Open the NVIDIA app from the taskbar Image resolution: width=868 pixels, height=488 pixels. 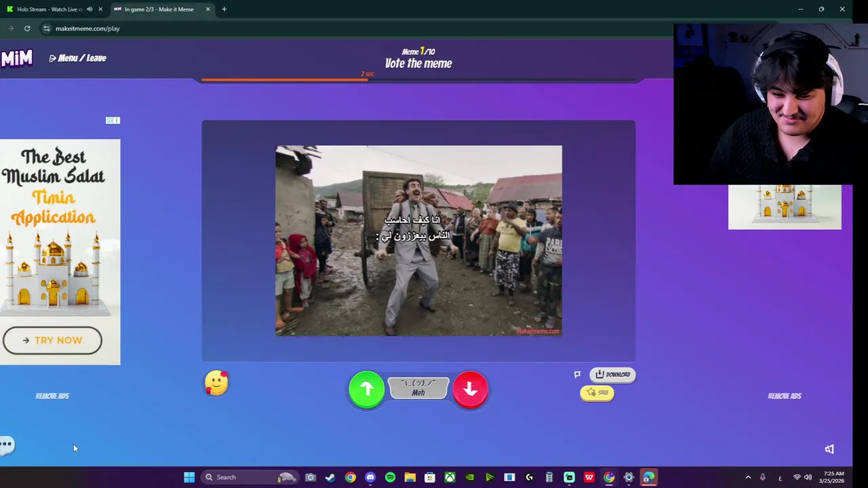coord(469,477)
